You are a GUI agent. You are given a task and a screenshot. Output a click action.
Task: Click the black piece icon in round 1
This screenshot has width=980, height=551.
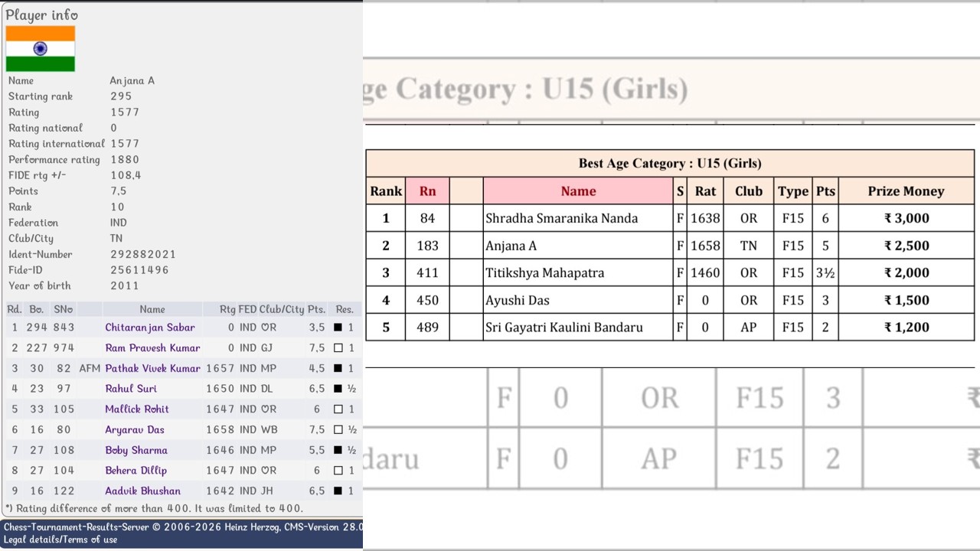tap(338, 328)
